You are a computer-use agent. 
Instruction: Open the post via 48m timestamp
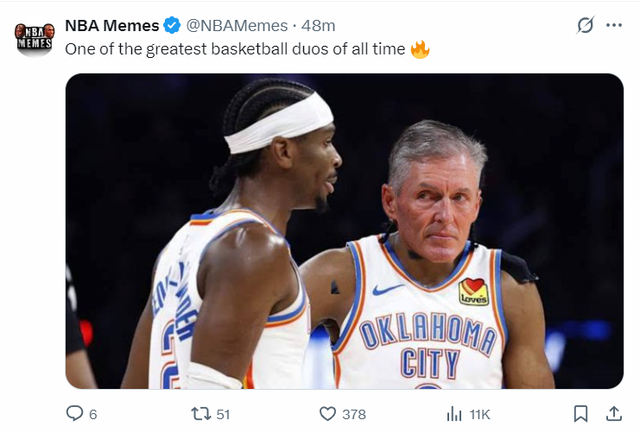tap(319, 25)
